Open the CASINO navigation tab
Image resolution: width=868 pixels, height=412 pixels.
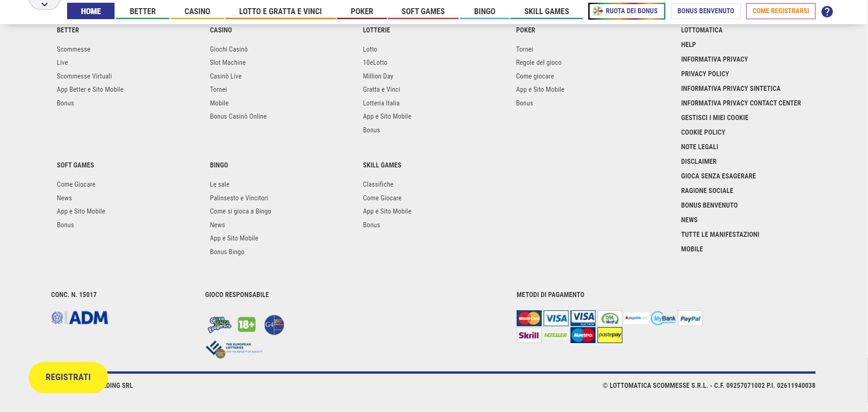click(x=197, y=11)
